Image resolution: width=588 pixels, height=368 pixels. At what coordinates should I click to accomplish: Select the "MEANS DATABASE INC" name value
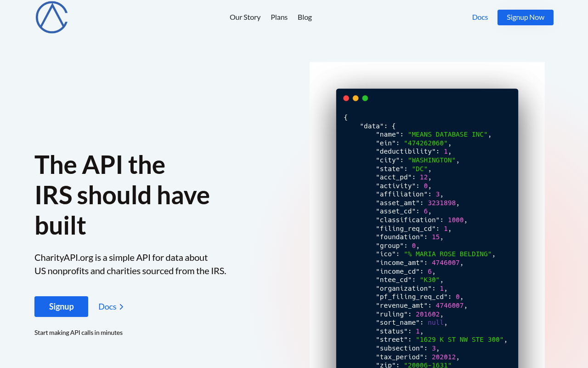[x=448, y=134]
